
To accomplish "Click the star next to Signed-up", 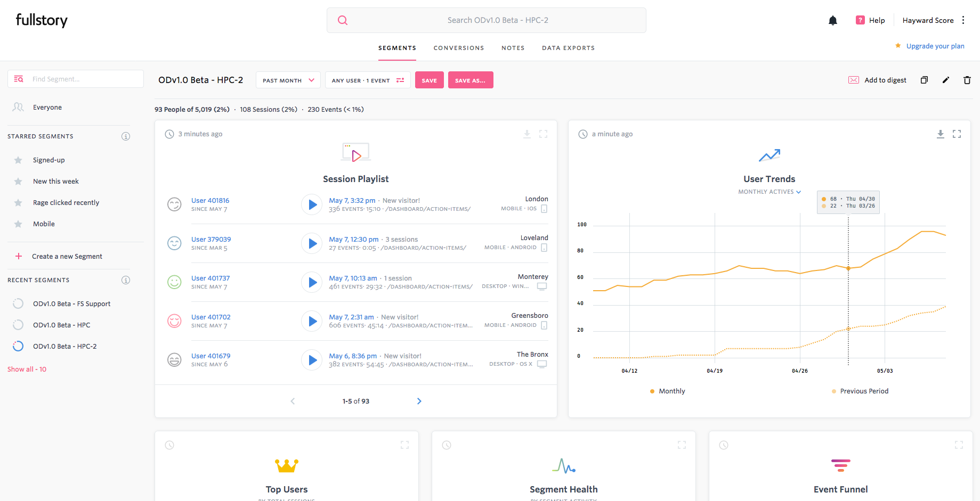I will tap(18, 160).
